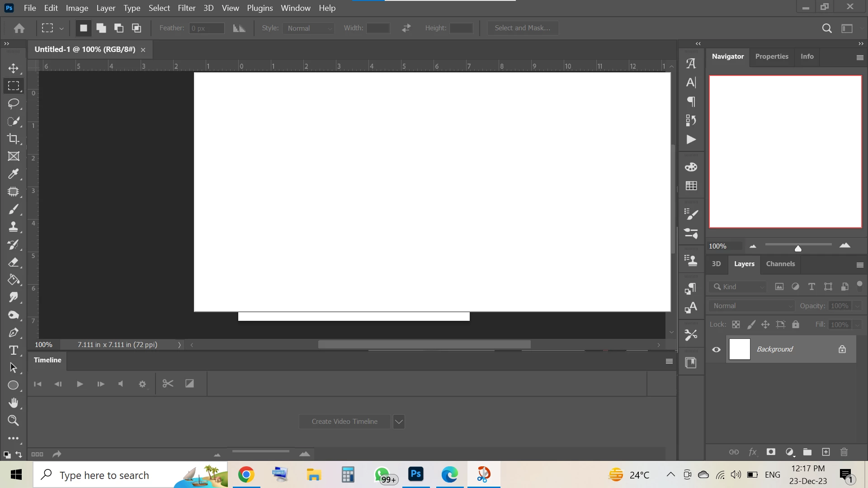This screenshot has width=868, height=488.
Task: Toggle lock all layer attributes
Action: 796,324
